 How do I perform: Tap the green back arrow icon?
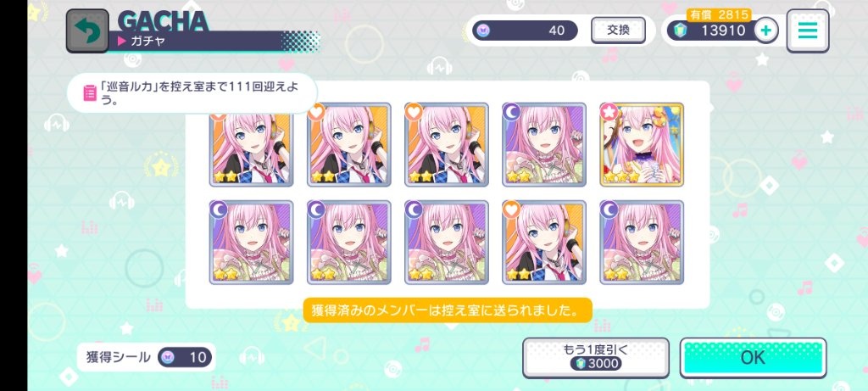(x=87, y=31)
